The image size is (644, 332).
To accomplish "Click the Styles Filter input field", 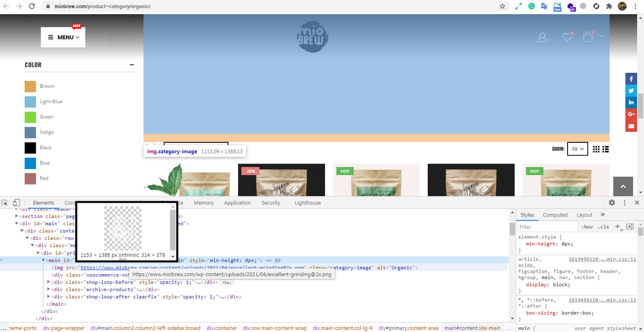I will tap(547, 227).
